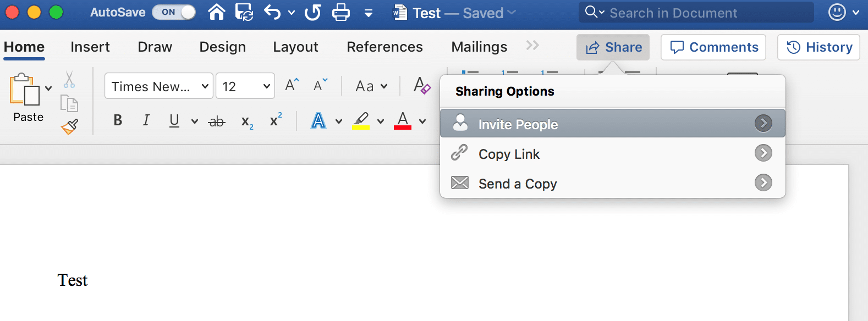Switch to the Home tab
This screenshot has height=321, width=868.
(24, 47)
